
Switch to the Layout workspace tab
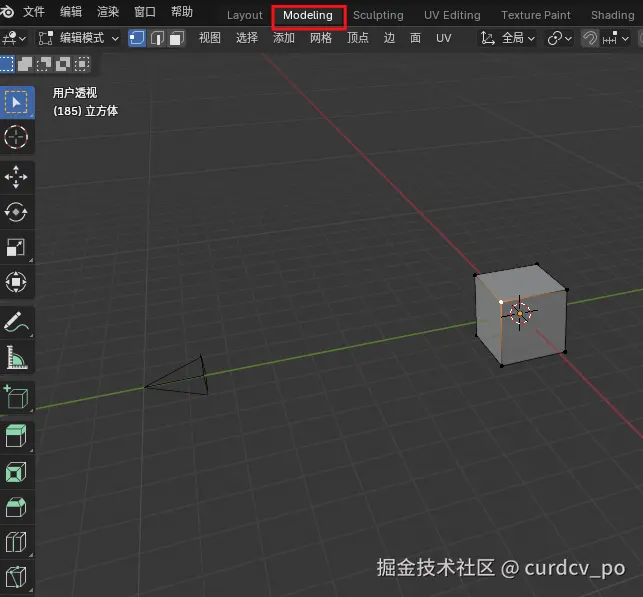(x=244, y=15)
